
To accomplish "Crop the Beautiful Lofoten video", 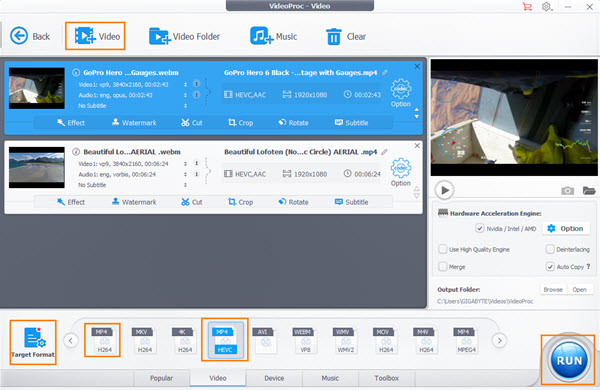I will click(240, 202).
